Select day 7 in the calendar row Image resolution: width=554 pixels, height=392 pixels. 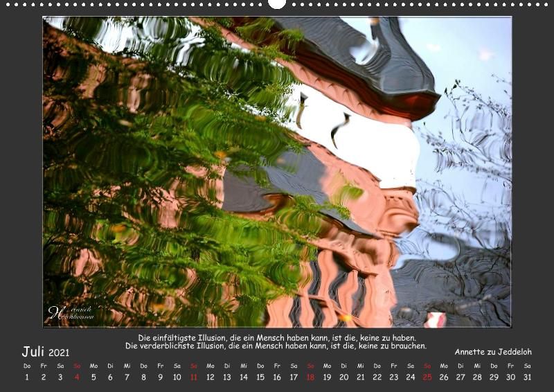127,377
